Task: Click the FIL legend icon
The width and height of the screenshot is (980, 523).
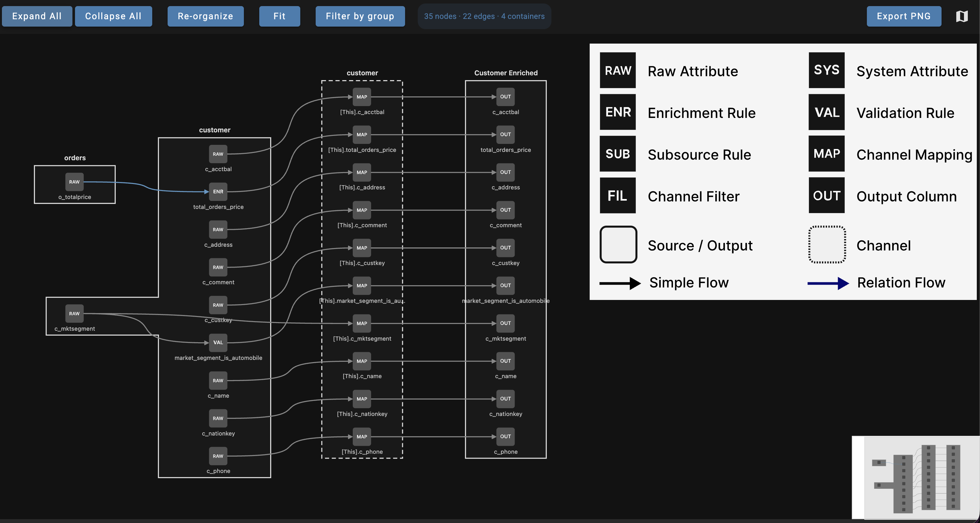Action: pyautogui.click(x=618, y=195)
